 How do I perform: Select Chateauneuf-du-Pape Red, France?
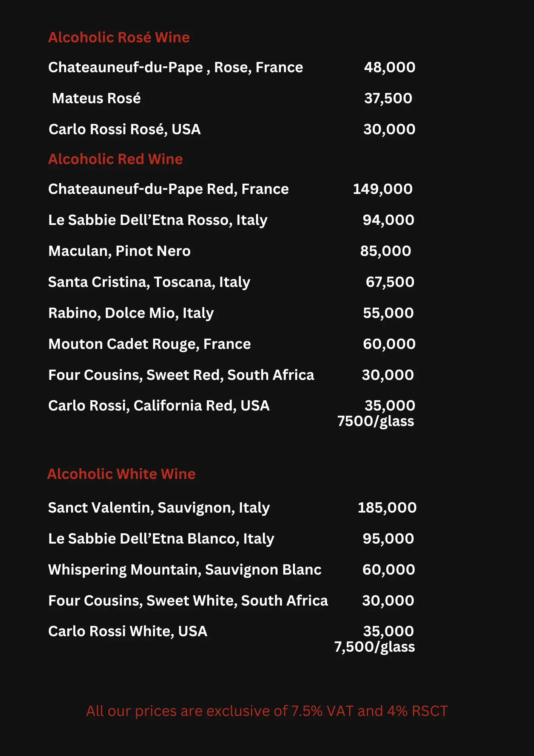[168, 189]
